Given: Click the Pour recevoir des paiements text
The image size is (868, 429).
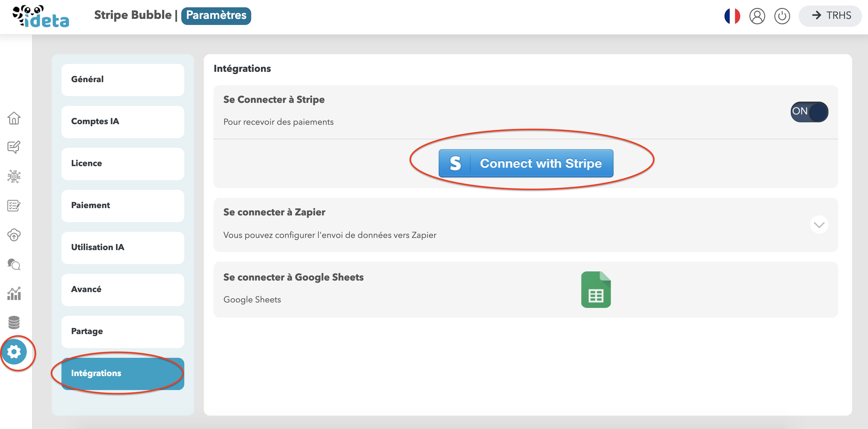Looking at the screenshot, I should tap(278, 122).
